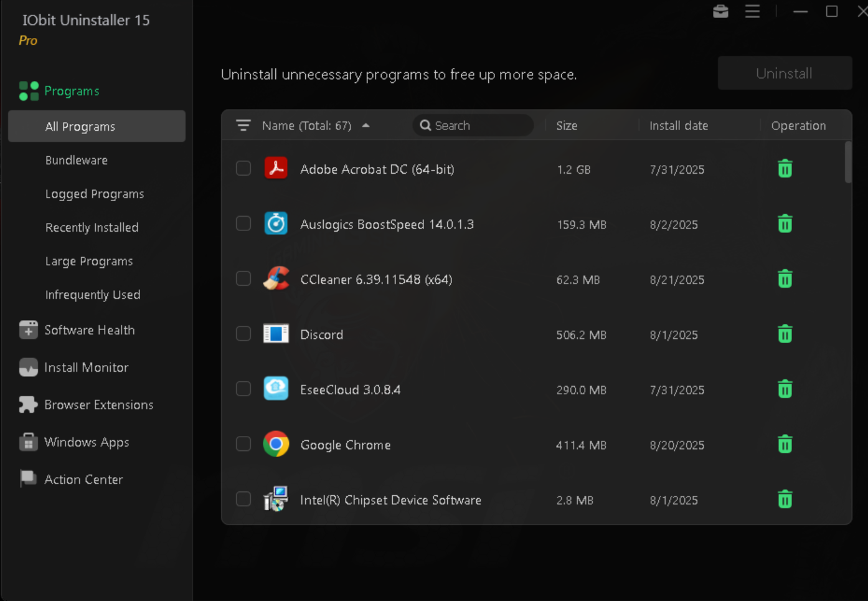Click the search magnifier icon

pyautogui.click(x=425, y=125)
